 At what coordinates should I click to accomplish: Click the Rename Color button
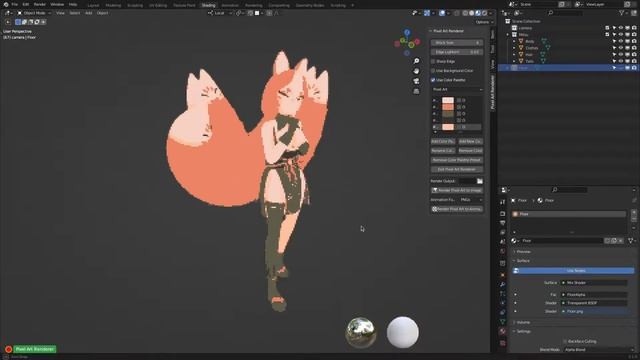point(443,151)
